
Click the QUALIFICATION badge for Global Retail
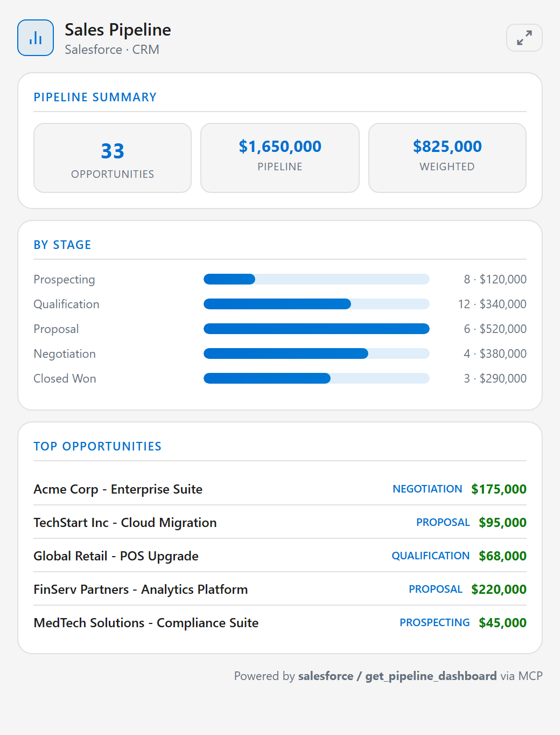coord(431,556)
